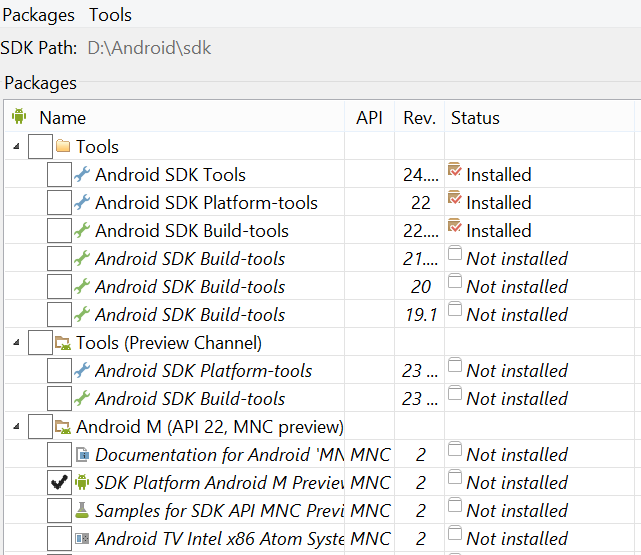Click wrench icon of preview Platform-tools rev 23
641x555 pixels.
click(x=82, y=370)
